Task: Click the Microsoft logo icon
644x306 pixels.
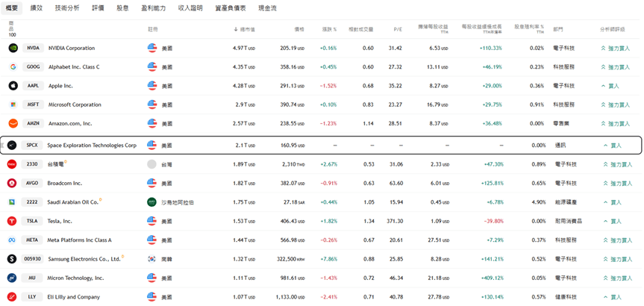Action: (x=13, y=104)
